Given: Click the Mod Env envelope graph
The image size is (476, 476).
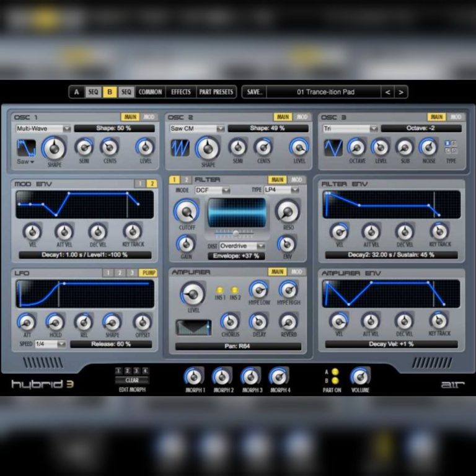Looking at the screenshot, I should 85,205.
